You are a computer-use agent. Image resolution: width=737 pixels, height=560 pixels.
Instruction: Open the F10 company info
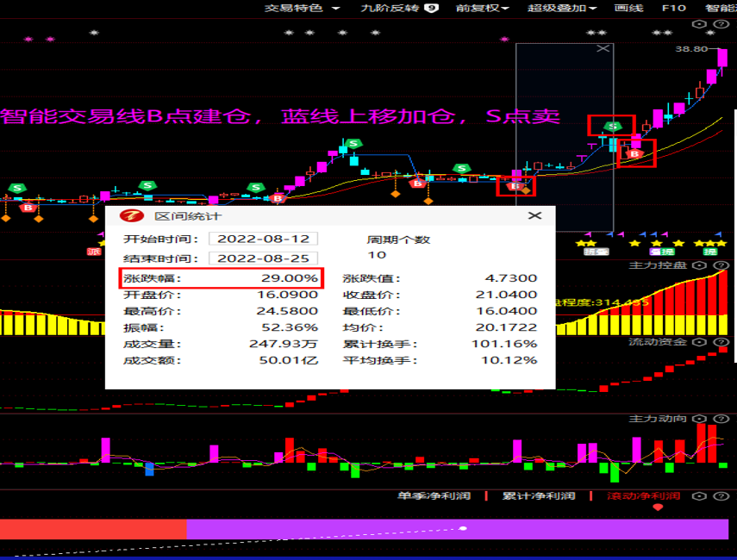click(673, 8)
